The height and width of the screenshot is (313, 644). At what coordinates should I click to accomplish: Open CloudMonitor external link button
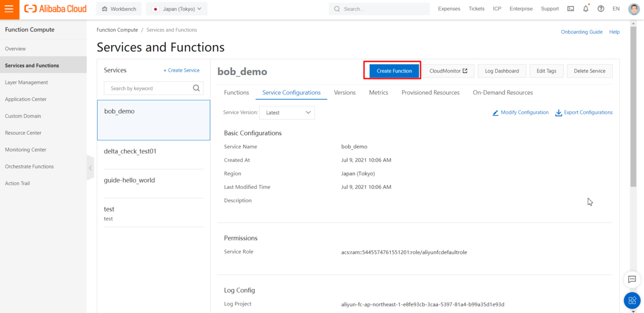448,71
